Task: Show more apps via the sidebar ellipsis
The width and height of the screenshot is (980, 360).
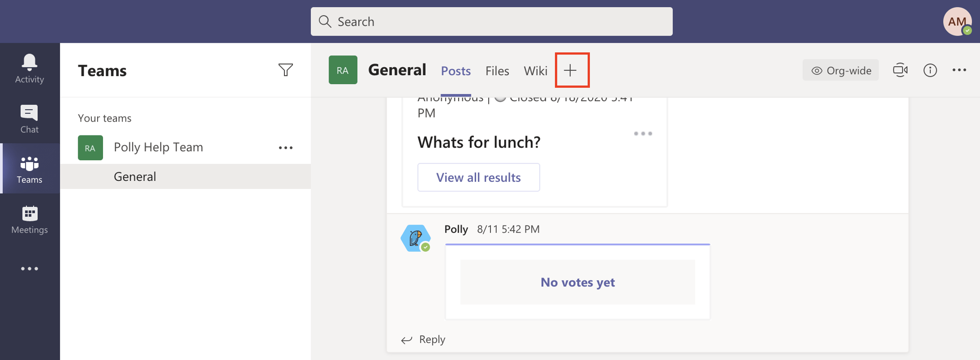Action: [29, 269]
